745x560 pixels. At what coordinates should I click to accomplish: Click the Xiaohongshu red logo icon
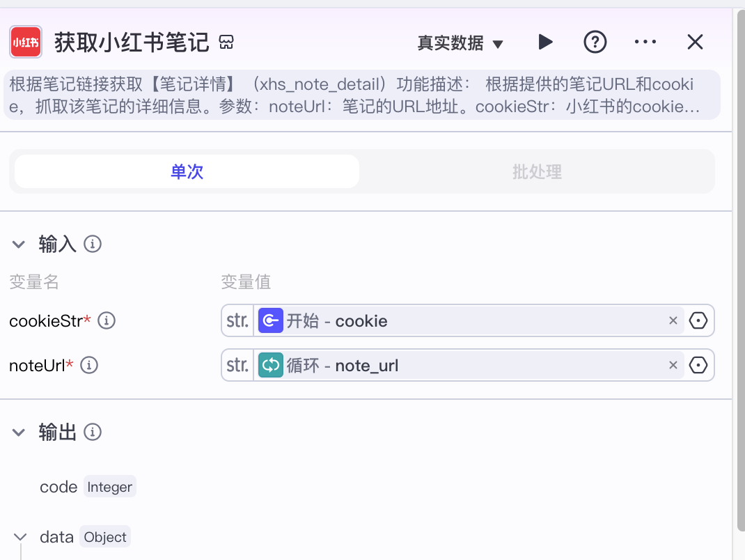[x=26, y=42]
